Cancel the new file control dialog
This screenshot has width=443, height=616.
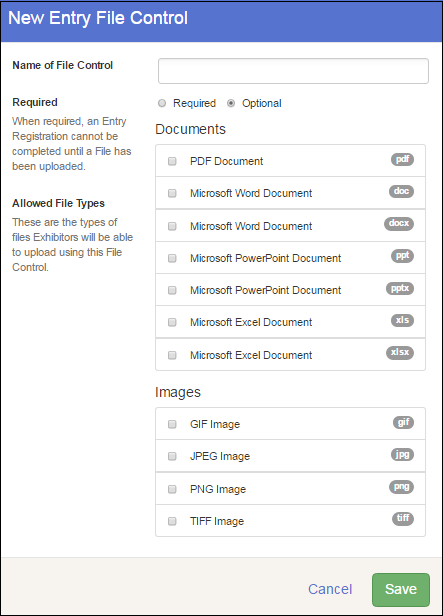(x=330, y=589)
